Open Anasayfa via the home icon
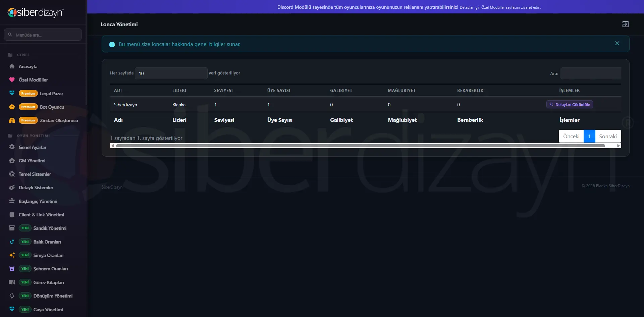The image size is (644, 317). 12,66
